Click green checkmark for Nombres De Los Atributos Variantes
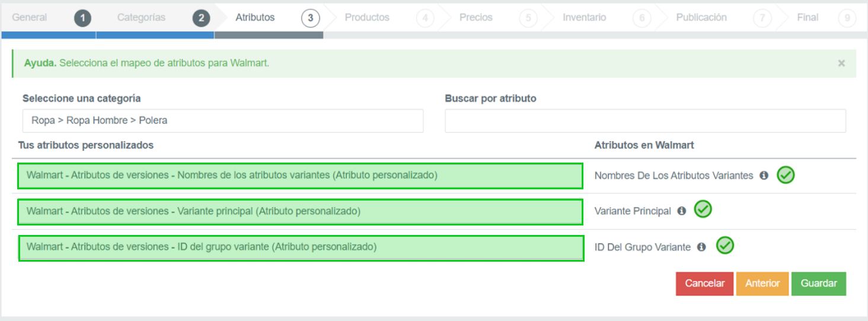Image resolution: width=868 pixels, height=321 pixels. point(786,175)
